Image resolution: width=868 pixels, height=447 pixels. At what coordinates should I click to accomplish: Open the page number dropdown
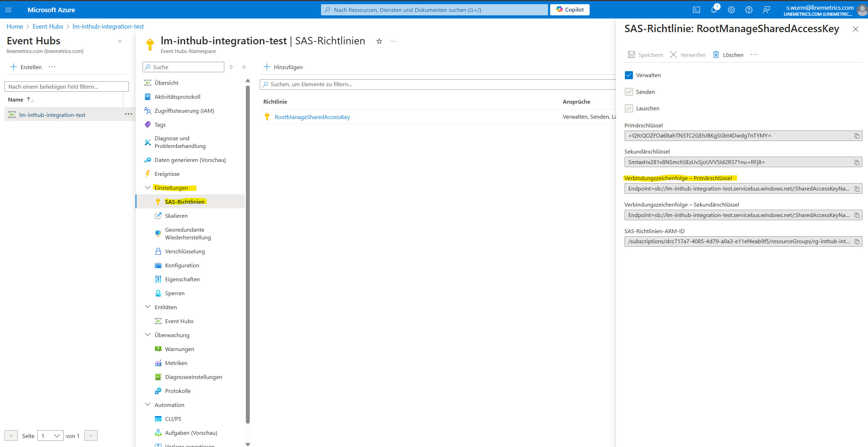[x=50, y=436]
